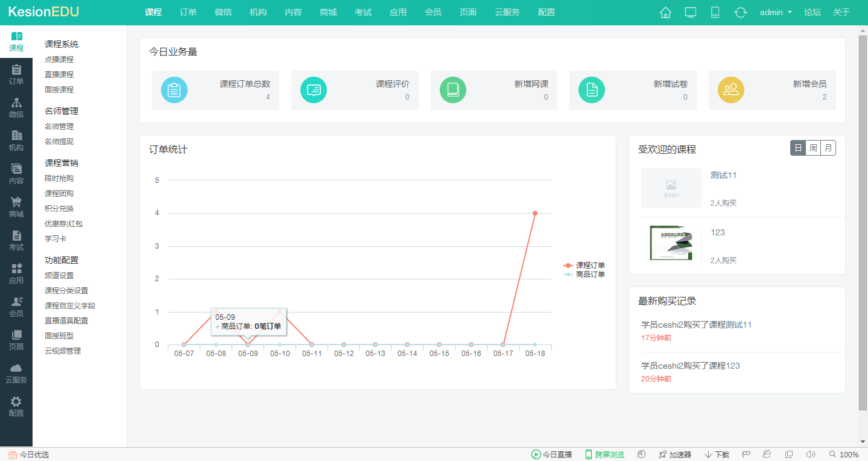Open the admin account dropdown
The width and height of the screenshot is (868, 461).
click(775, 11)
